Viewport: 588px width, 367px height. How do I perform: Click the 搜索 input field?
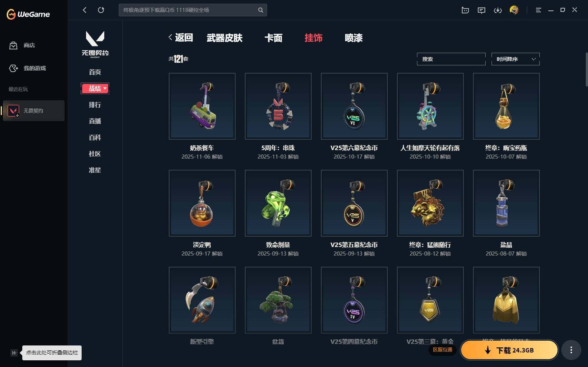click(451, 59)
